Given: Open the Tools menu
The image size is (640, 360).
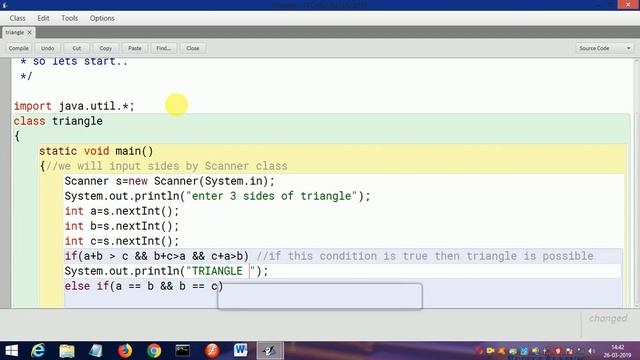Looking at the screenshot, I should [x=69, y=18].
